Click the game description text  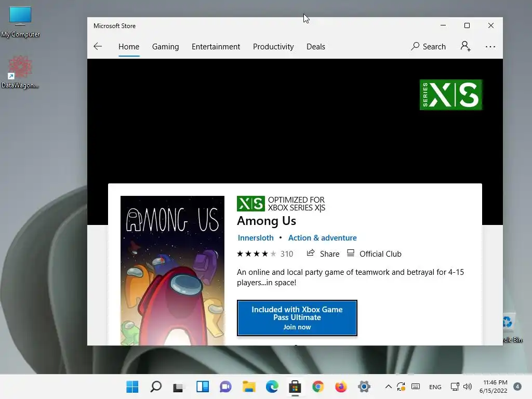click(x=350, y=277)
